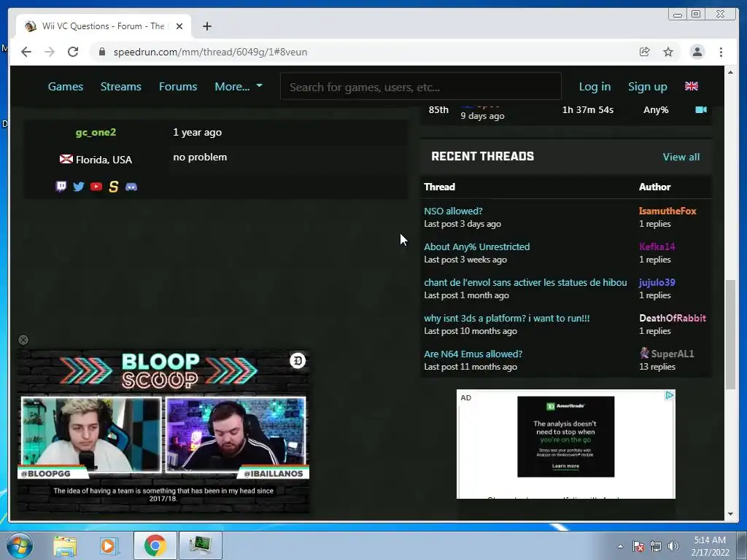This screenshot has height=560, width=747.
Task: Open gc_one2's user profile
Action: pos(96,133)
